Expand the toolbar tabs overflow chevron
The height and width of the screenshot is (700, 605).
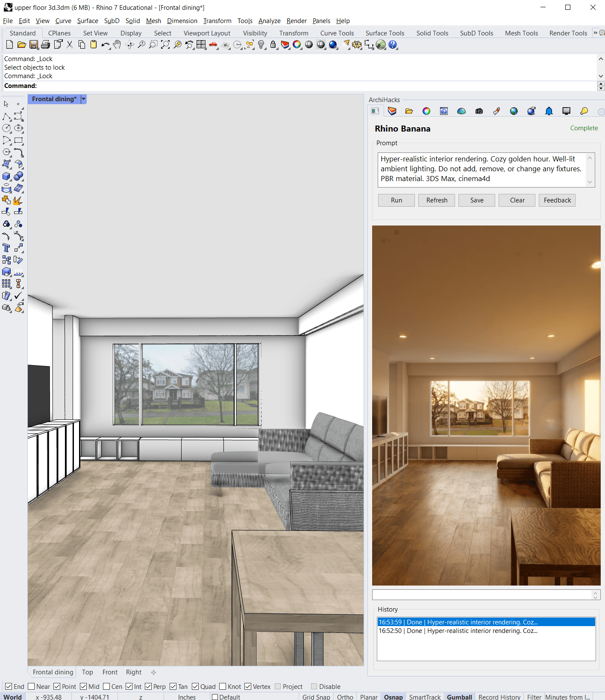pyautogui.click(x=595, y=33)
